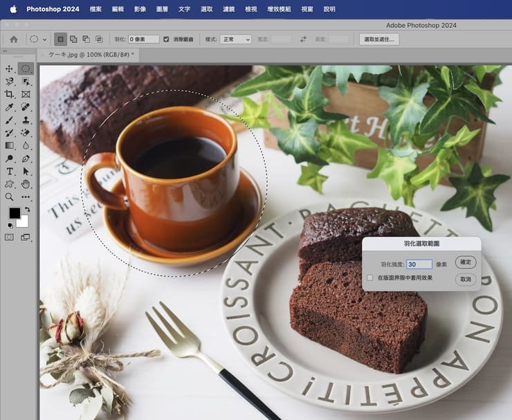Select the History Brush tool
This screenshot has height=420, width=512.
[9, 133]
